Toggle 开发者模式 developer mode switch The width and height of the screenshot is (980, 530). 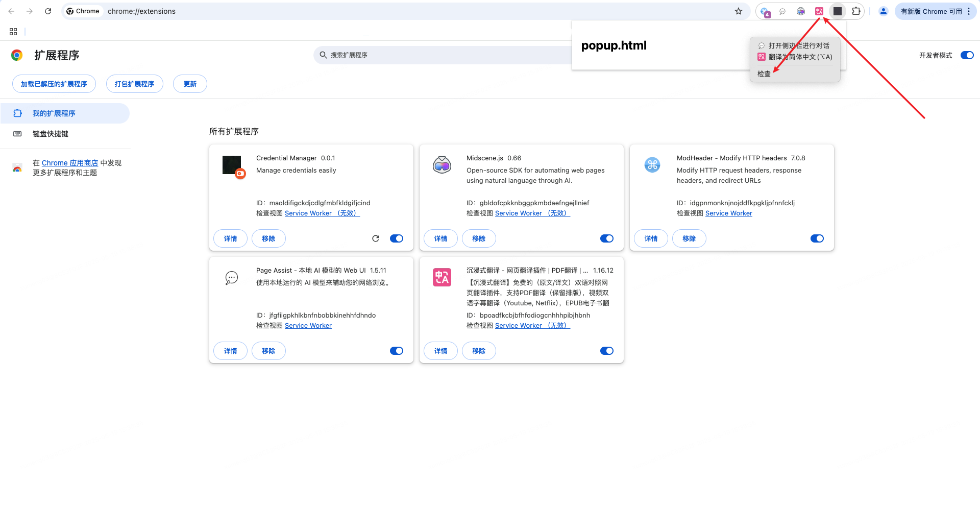(967, 55)
